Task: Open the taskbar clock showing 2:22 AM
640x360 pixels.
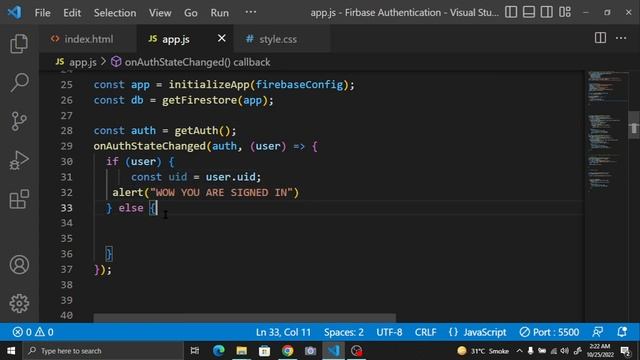Action: click(x=600, y=351)
